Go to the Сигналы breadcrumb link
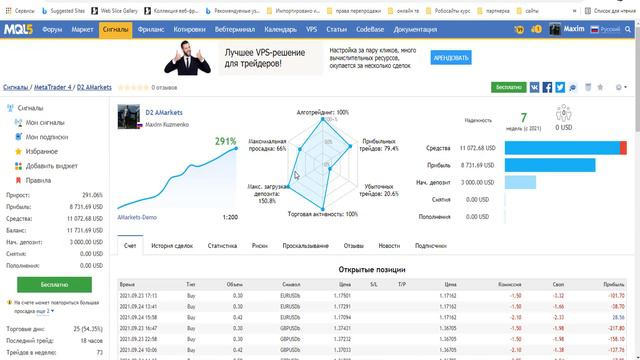Screen dimensions: 640x360 (16, 87)
